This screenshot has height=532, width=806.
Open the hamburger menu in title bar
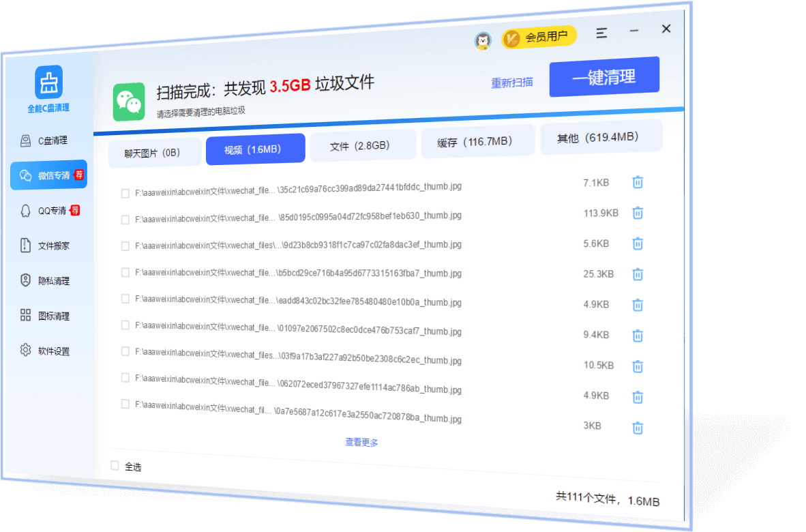click(601, 33)
